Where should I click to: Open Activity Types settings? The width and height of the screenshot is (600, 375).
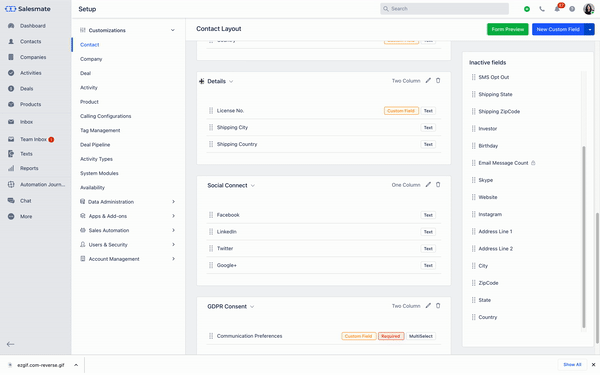click(96, 159)
